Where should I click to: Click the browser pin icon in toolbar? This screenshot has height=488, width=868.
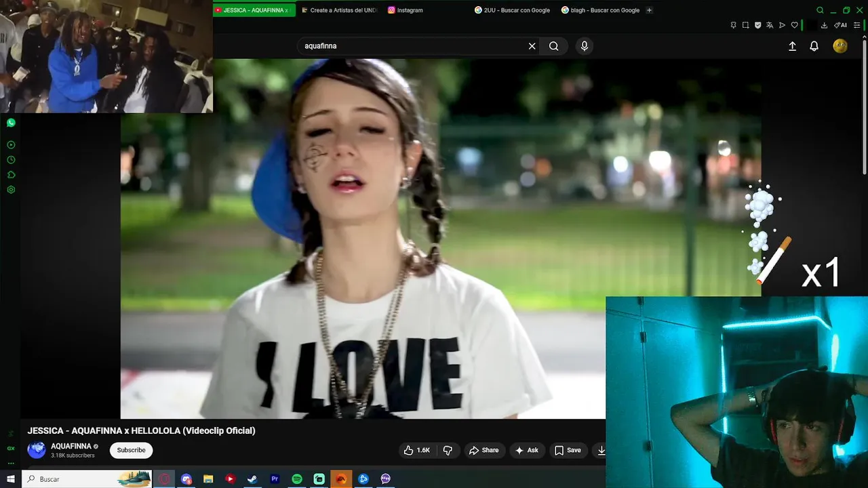733,25
